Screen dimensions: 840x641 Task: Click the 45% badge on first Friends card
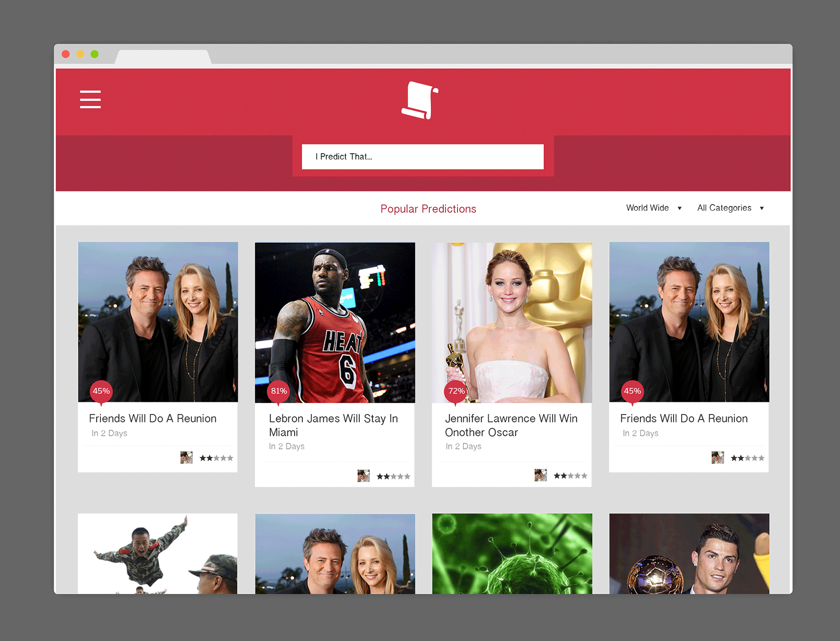[x=101, y=391]
